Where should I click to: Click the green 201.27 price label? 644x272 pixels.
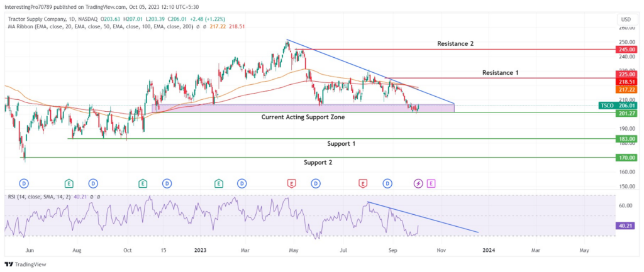tap(626, 113)
